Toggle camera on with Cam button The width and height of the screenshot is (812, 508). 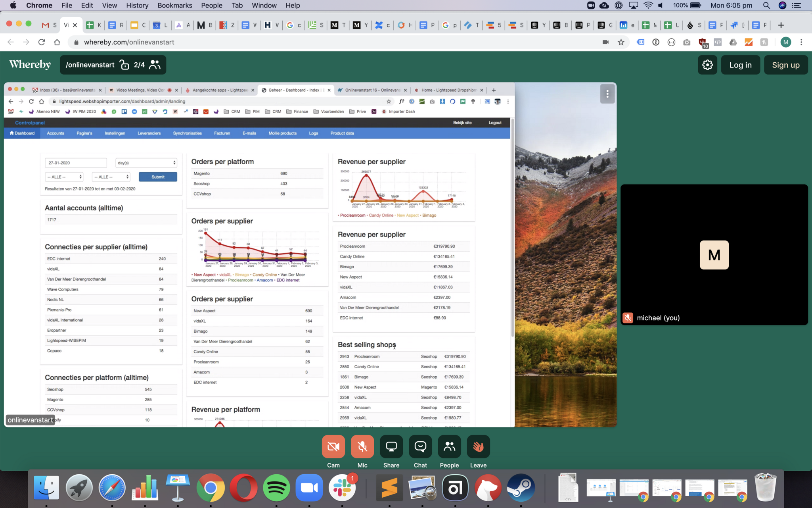click(x=333, y=446)
